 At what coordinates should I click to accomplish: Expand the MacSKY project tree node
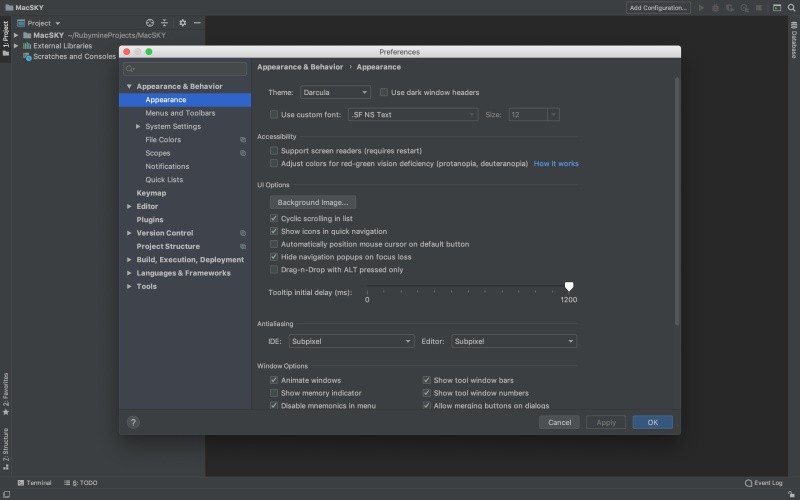pos(16,35)
